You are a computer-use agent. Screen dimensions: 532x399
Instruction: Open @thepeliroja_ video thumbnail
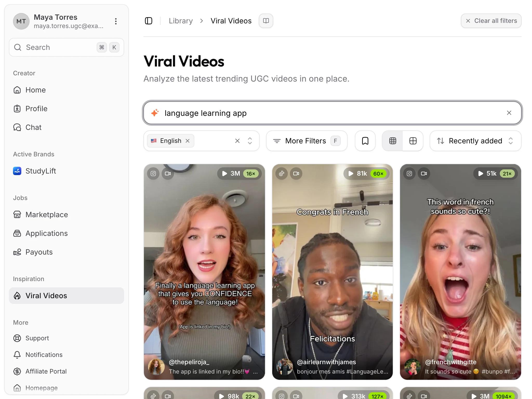pos(204,272)
